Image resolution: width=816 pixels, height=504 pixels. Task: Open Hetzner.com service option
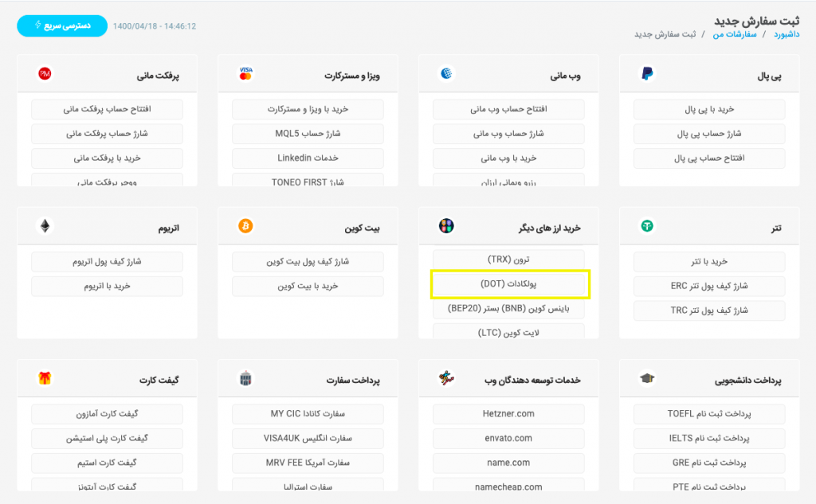click(508, 414)
